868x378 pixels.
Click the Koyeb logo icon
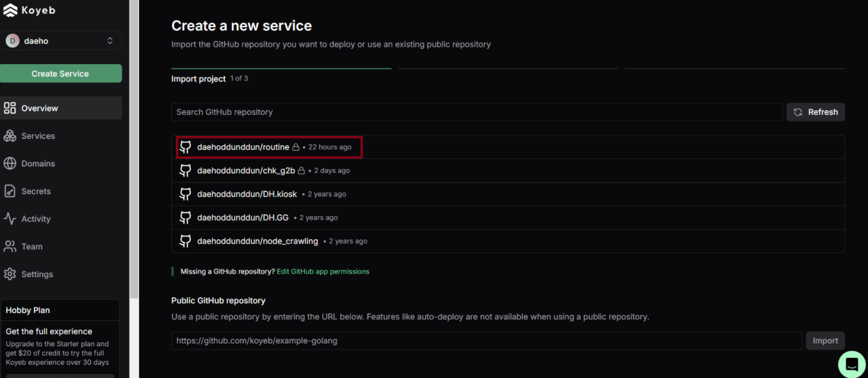[10, 10]
